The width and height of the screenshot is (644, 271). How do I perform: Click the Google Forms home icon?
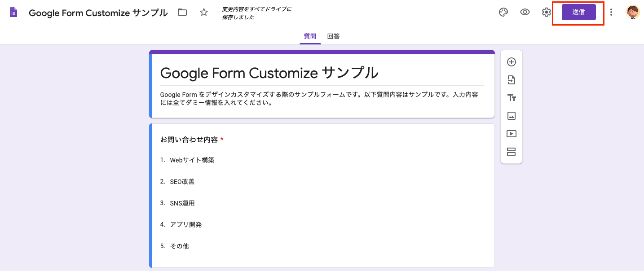pos(13,13)
